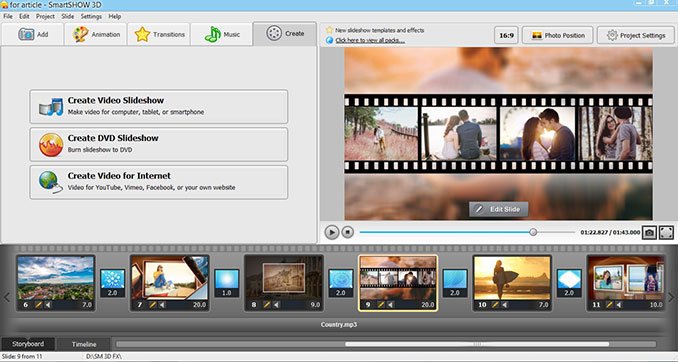Click the Play button under the preview
This screenshot has height=362, width=678.
point(332,232)
